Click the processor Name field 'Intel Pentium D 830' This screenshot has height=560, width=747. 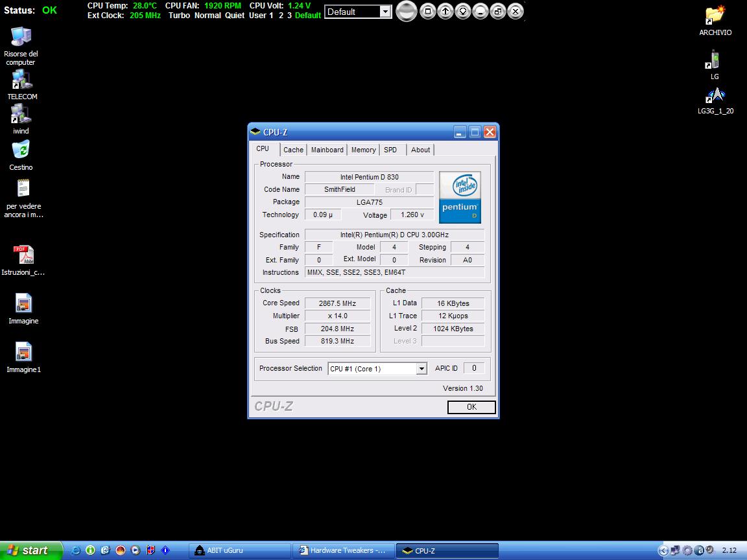pyautogui.click(x=369, y=177)
